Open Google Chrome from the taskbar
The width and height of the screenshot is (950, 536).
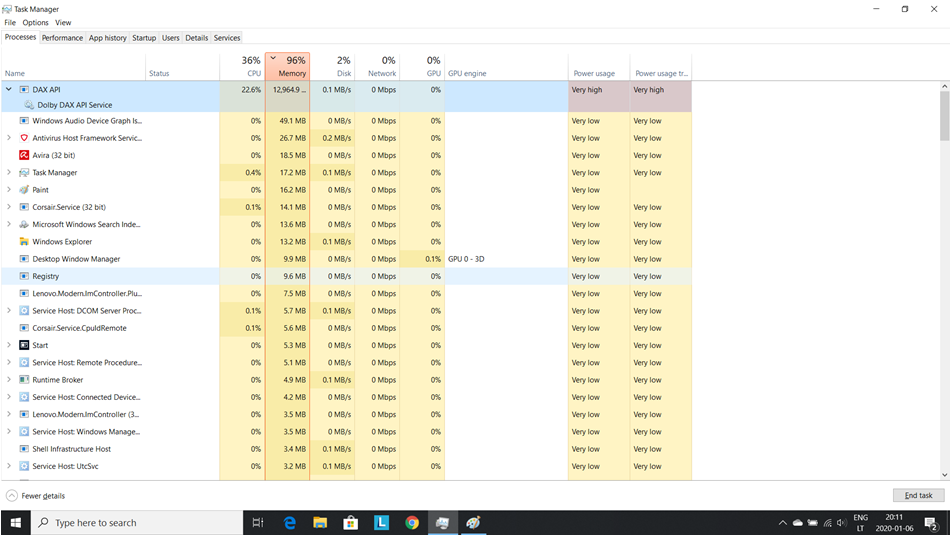click(412, 522)
